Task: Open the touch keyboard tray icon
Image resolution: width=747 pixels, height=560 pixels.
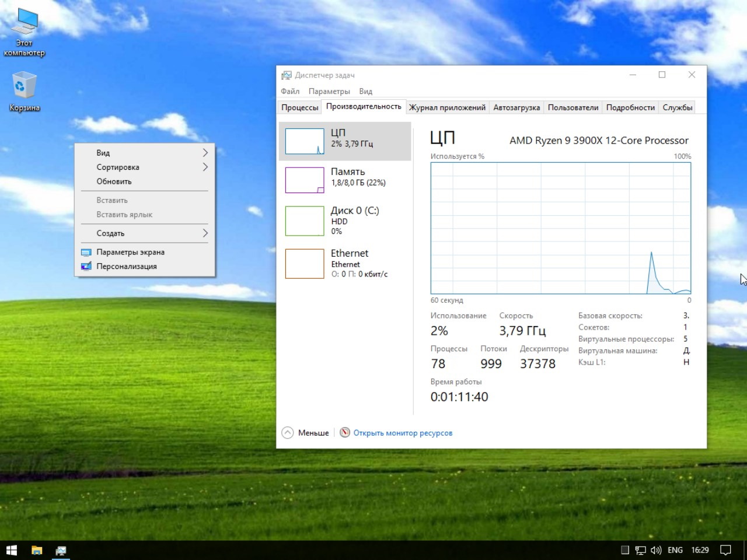Action: coord(624,550)
